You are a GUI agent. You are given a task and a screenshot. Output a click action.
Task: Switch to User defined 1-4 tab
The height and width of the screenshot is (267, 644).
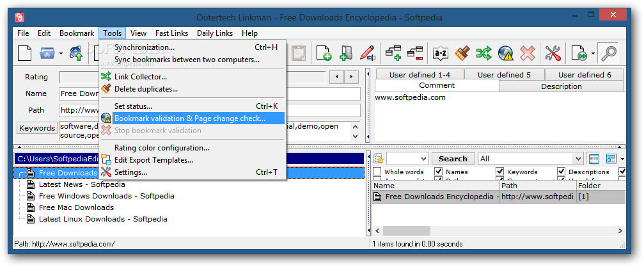click(420, 75)
